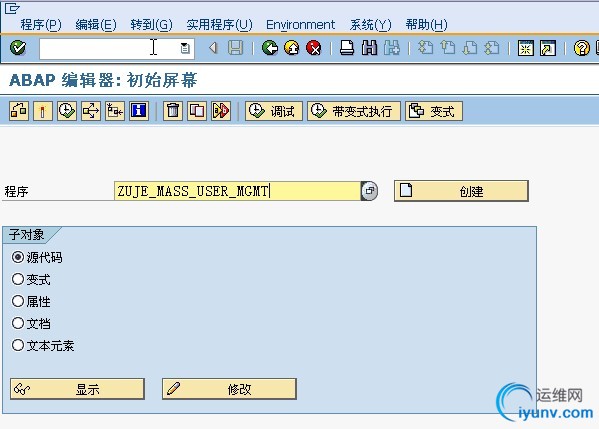Click the yellow Help question mark icon

pos(581,48)
